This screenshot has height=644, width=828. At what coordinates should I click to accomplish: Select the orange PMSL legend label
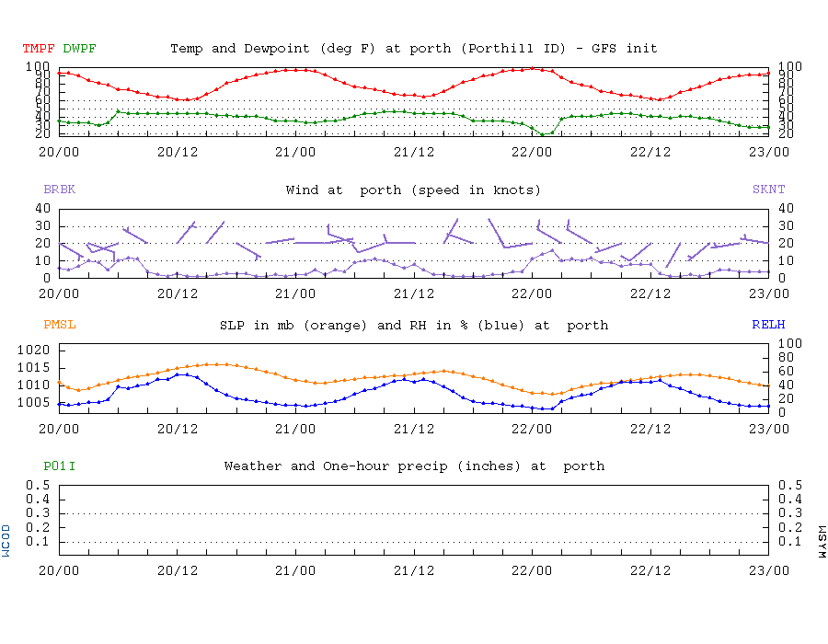59,325
